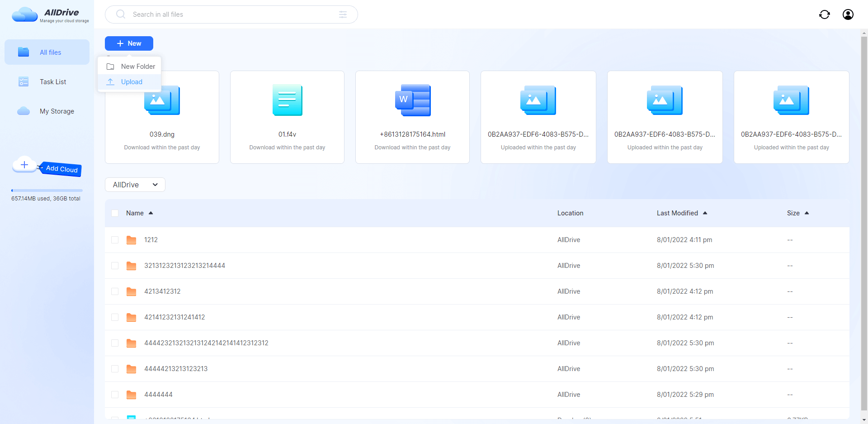Click '657.14MB used, 36GB total' text
Screen dimensions: 868x424
tap(46, 199)
